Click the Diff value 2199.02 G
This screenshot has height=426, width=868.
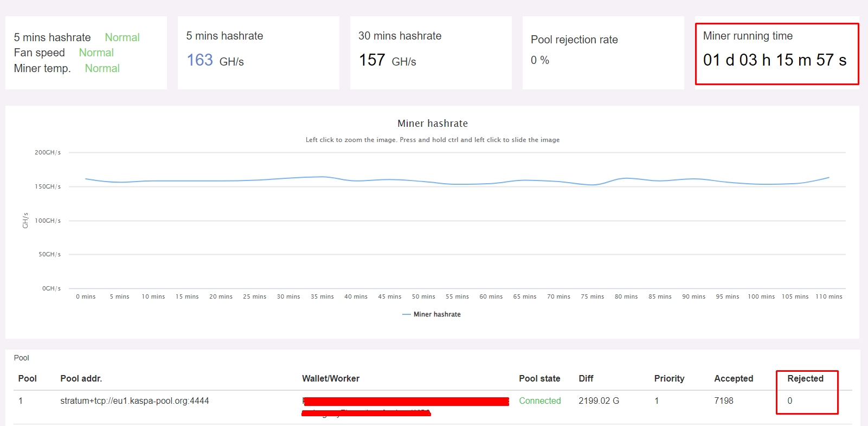599,401
